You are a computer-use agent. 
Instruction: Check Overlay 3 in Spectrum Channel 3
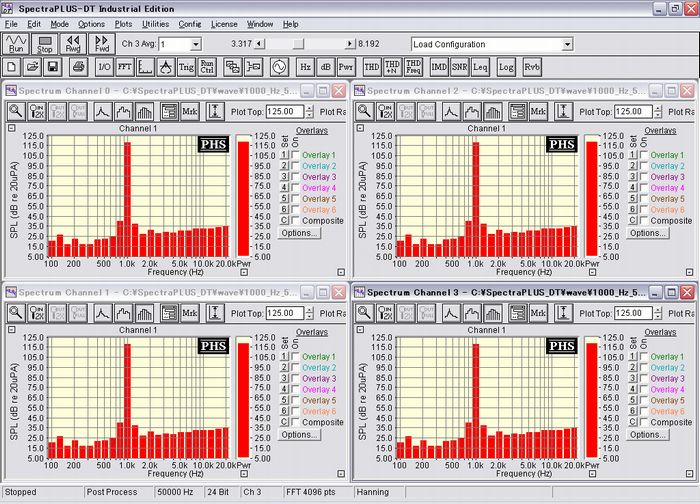click(x=642, y=379)
